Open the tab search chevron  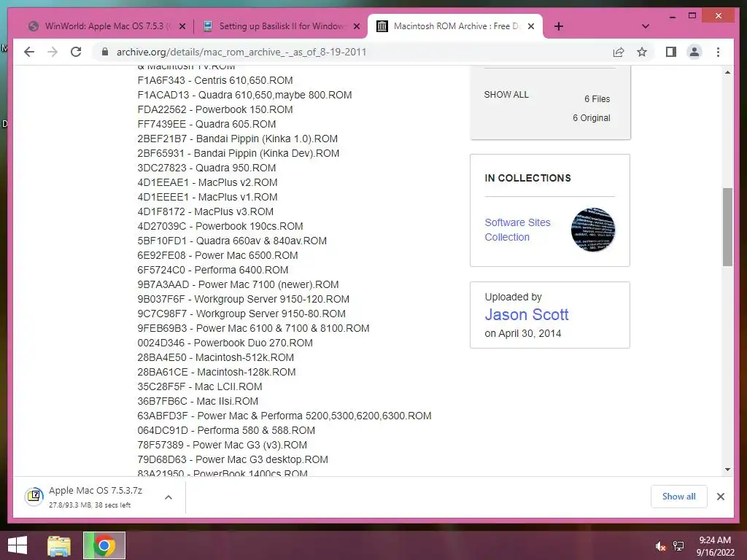[646, 26]
